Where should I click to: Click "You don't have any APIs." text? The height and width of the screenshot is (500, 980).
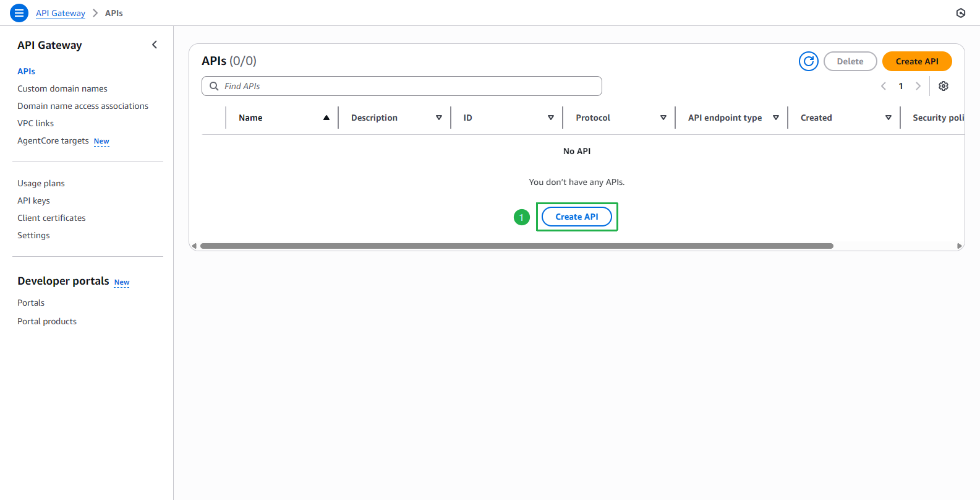pyautogui.click(x=577, y=182)
